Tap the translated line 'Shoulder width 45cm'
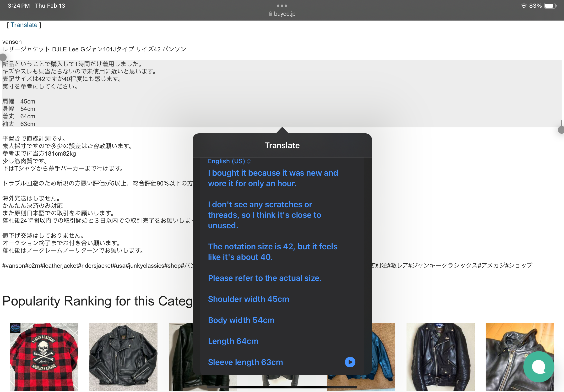This screenshot has height=392, width=564. (249, 299)
